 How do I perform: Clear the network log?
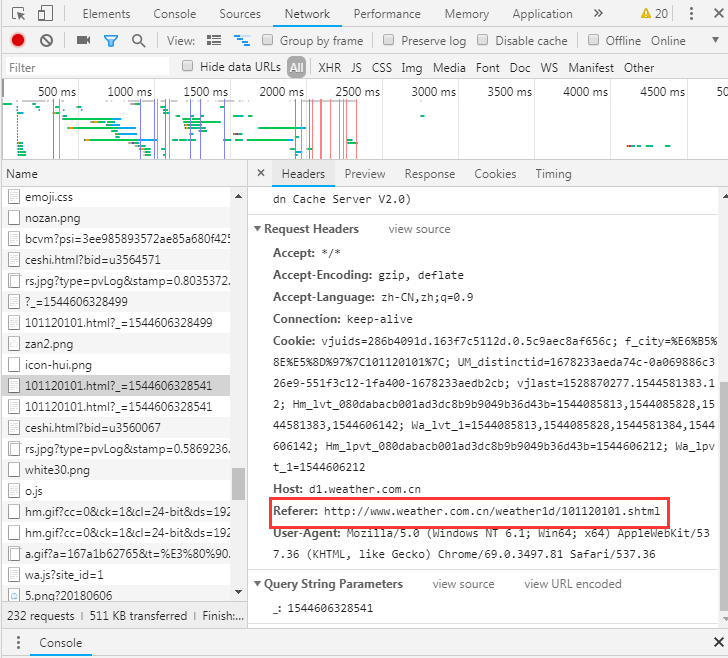coord(46,41)
